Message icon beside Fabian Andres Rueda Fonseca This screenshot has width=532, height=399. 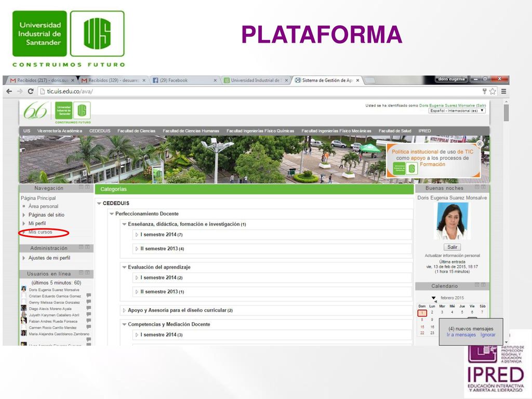coord(88,321)
